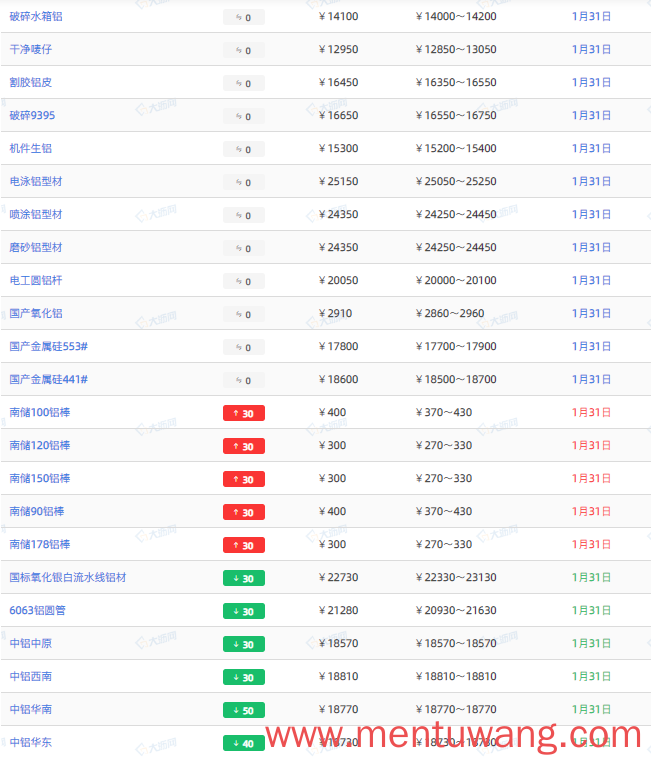Select price range ¥18810~18810
651x765 pixels.
pos(456,676)
